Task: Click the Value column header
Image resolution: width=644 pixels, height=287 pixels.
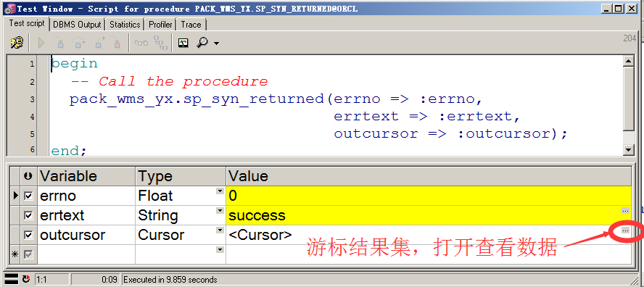Action: 429,177
